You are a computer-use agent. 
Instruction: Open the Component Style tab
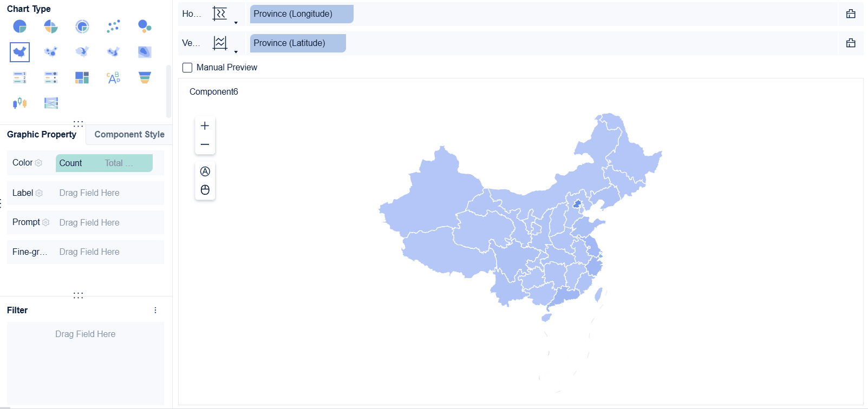(129, 135)
